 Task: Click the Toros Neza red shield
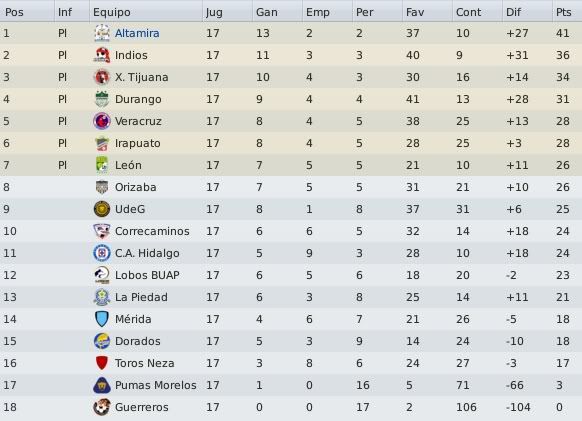coord(102,363)
